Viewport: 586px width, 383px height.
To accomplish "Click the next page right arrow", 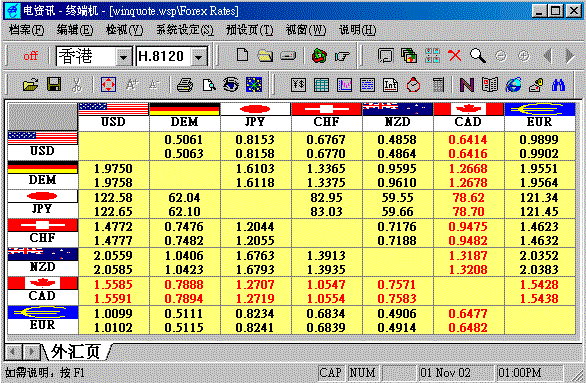I will (570, 56).
